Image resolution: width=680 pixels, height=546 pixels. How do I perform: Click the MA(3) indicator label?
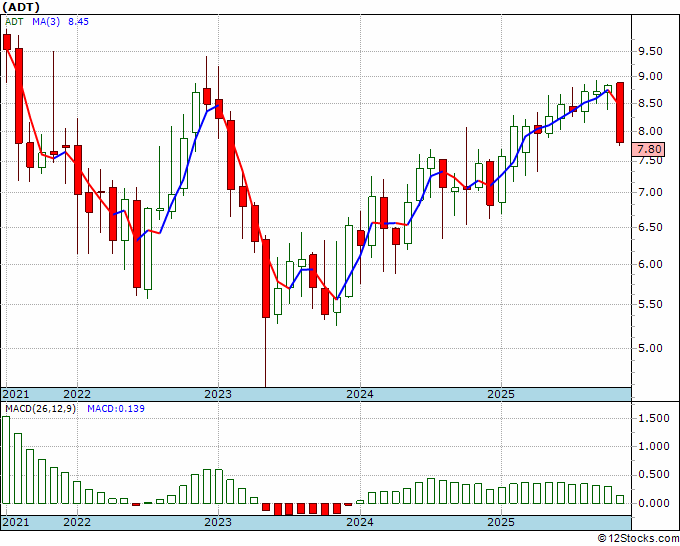click(x=46, y=22)
